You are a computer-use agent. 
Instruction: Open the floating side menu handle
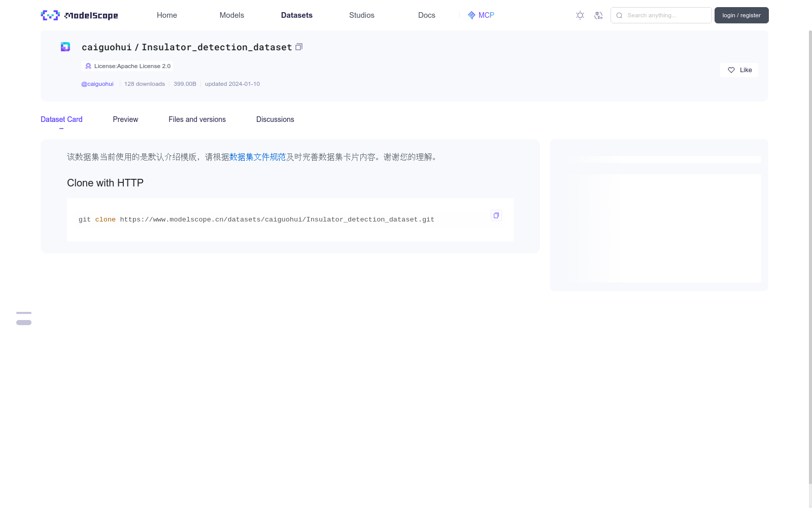click(24, 319)
